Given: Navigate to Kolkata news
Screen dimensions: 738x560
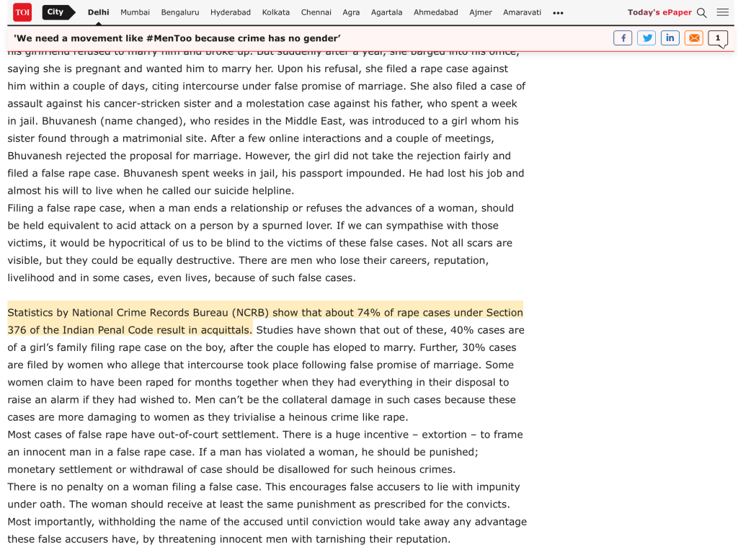Looking at the screenshot, I should pyautogui.click(x=276, y=12).
